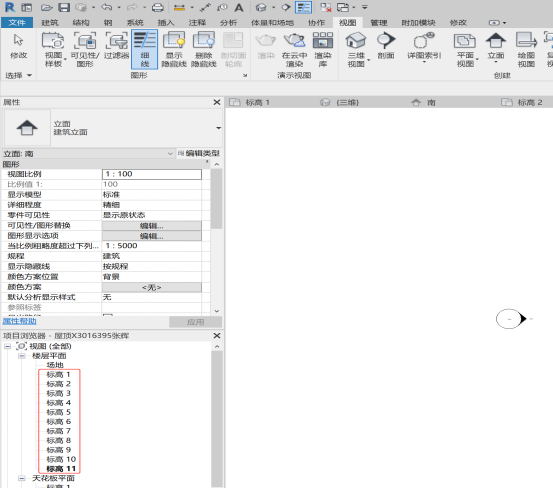Viewport: 553px width, 489px height.
Task: Collapse 天花板平面 ceiling plans node
Action: click(x=22, y=478)
